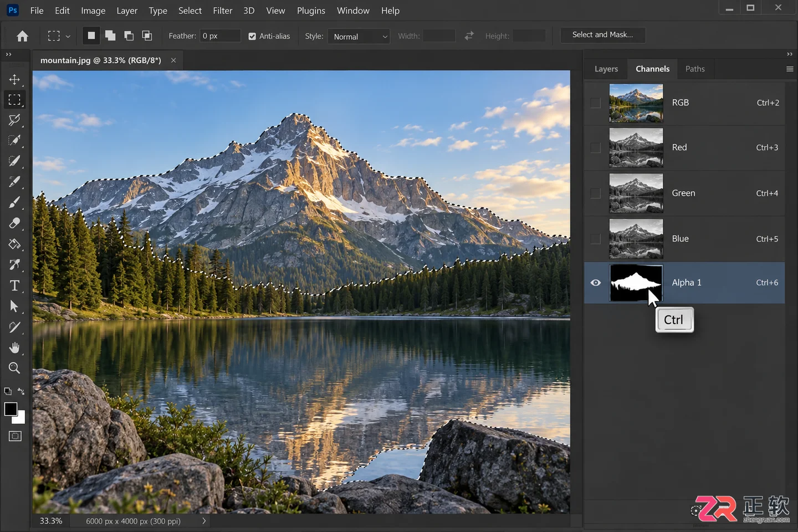Open the Select menu
The width and height of the screenshot is (798, 532).
(190, 11)
